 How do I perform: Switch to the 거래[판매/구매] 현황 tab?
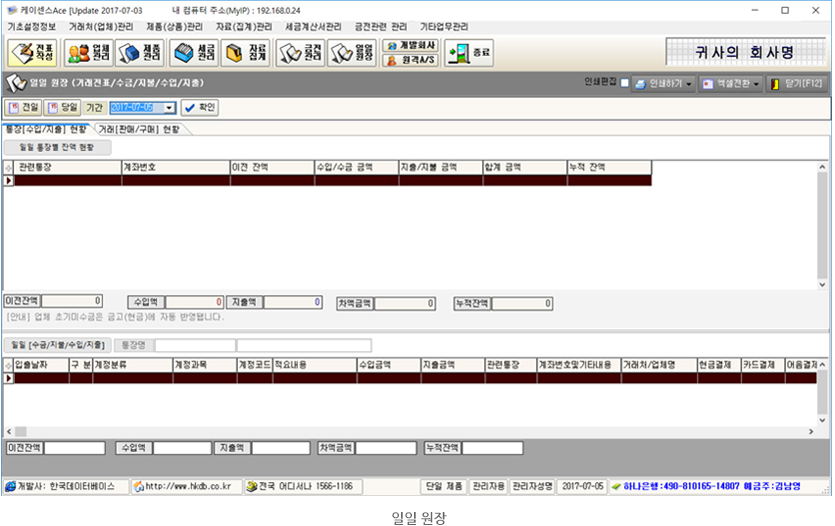click(138, 129)
